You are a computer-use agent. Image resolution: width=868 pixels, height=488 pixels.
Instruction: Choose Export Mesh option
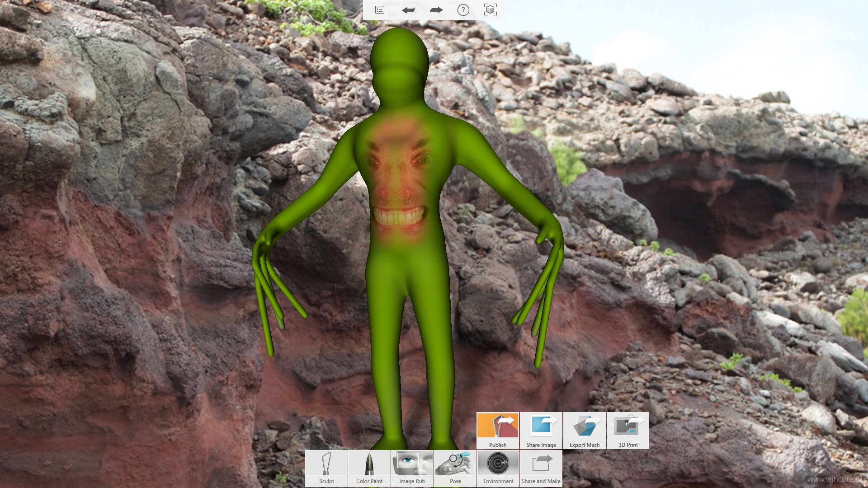(x=585, y=431)
